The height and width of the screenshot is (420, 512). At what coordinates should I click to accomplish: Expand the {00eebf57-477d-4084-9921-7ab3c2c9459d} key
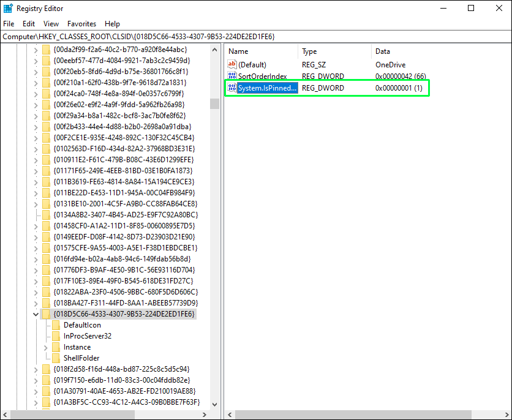point(36,61)
